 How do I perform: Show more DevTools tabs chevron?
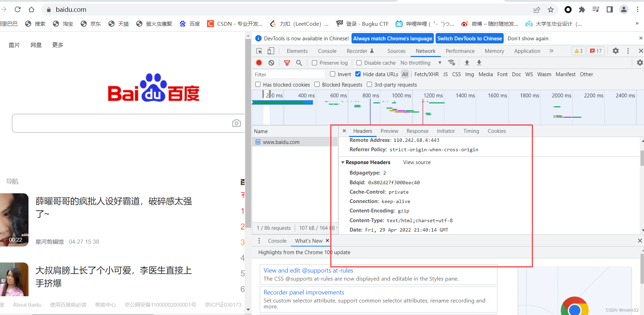[x=551, y=51]
